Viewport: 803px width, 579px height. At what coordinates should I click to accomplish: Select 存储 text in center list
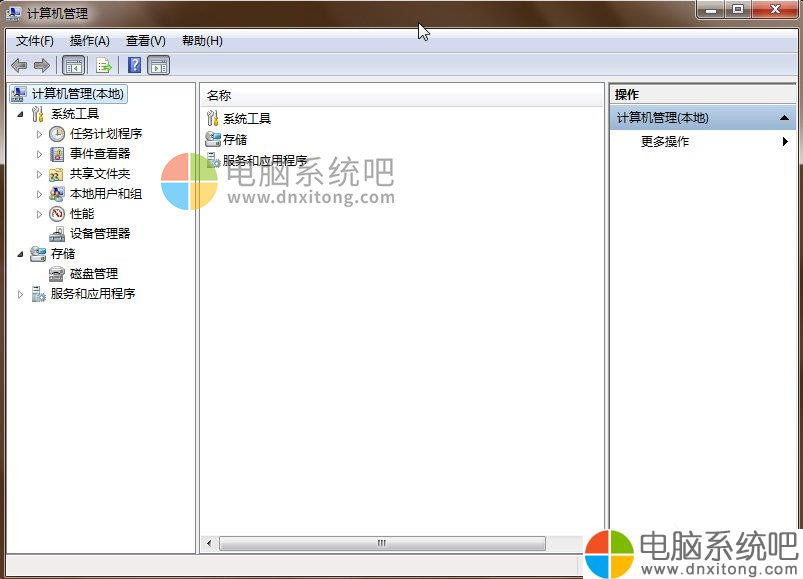(235, 139)
